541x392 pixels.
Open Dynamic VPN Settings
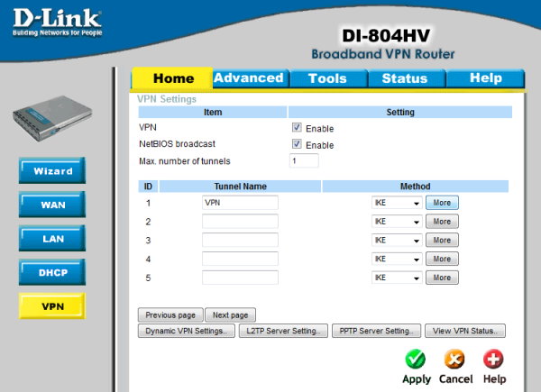tap(187, 331)
